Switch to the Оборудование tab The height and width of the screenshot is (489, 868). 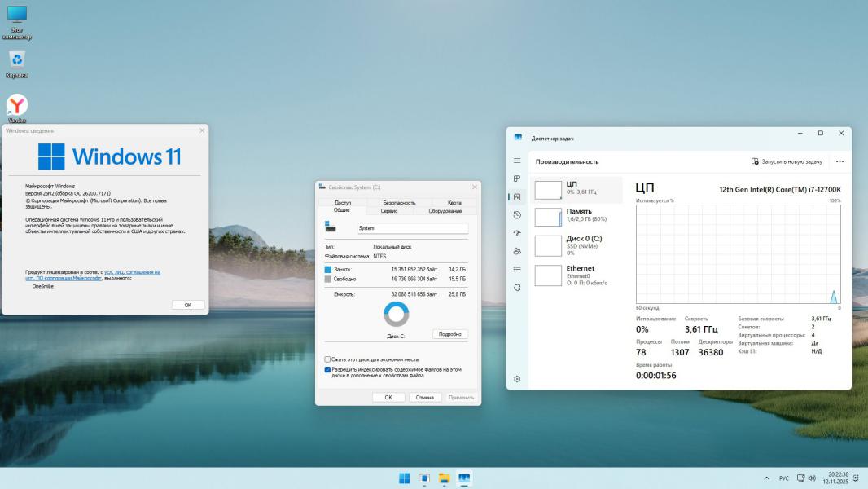coord(445,210)
